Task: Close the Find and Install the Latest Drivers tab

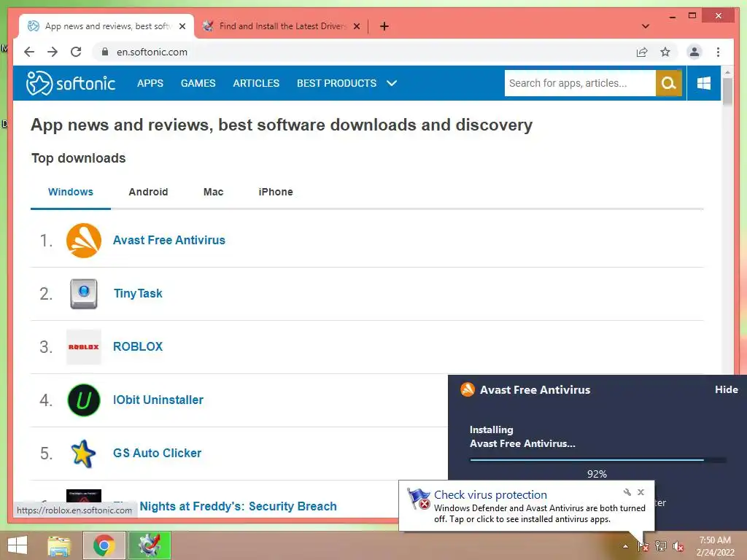Action: click(x=356, y=26)
